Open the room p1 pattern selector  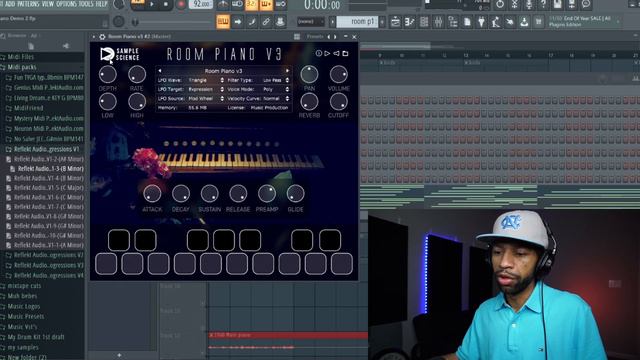pyautogui.click(x=357, y=22)
